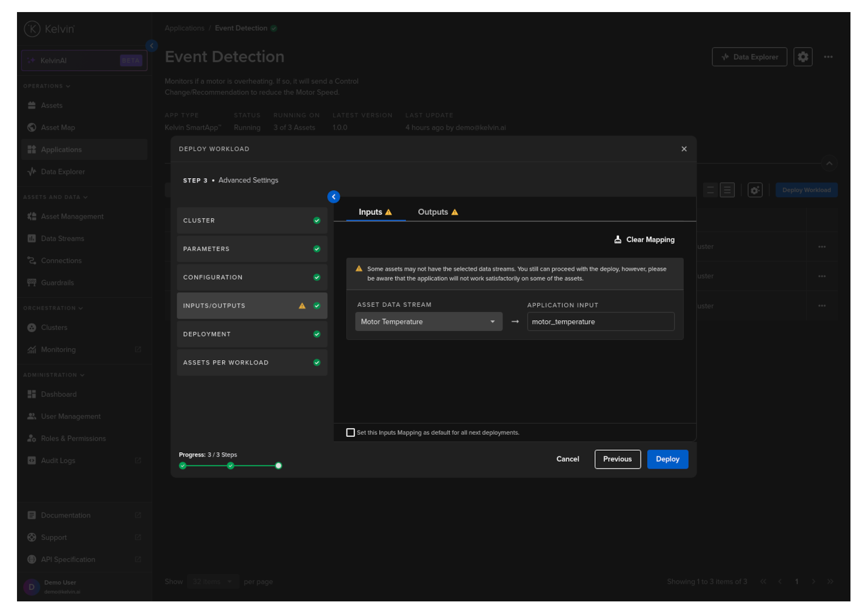This screenshot has height=614, width=868.
Task: Switch to the Outputs tab
Action: 437,212
